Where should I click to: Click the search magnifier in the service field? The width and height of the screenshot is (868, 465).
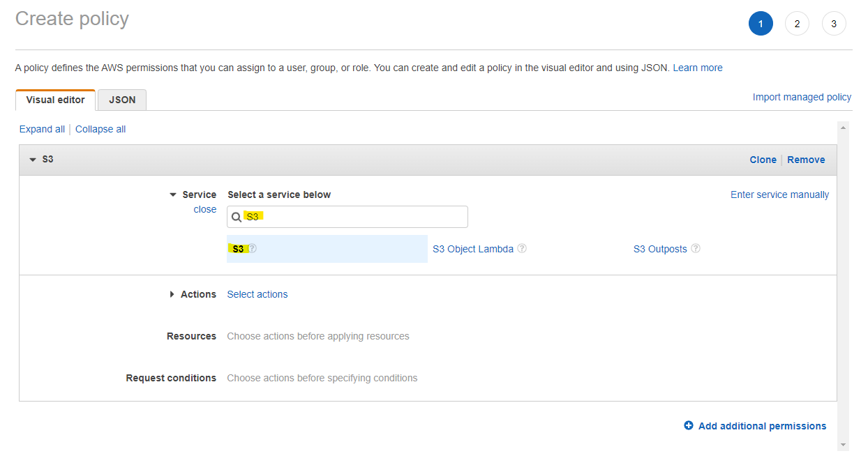237,217
